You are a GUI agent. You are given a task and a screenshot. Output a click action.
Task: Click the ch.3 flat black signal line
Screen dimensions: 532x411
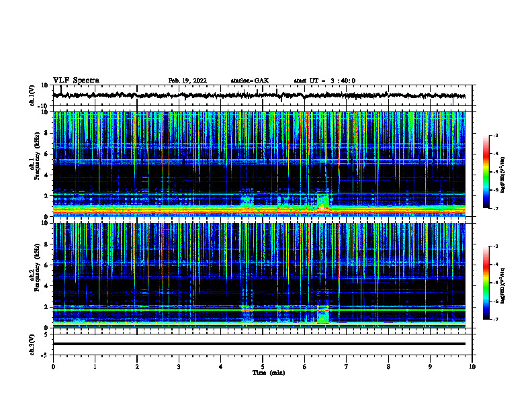(x=259, y=344)
